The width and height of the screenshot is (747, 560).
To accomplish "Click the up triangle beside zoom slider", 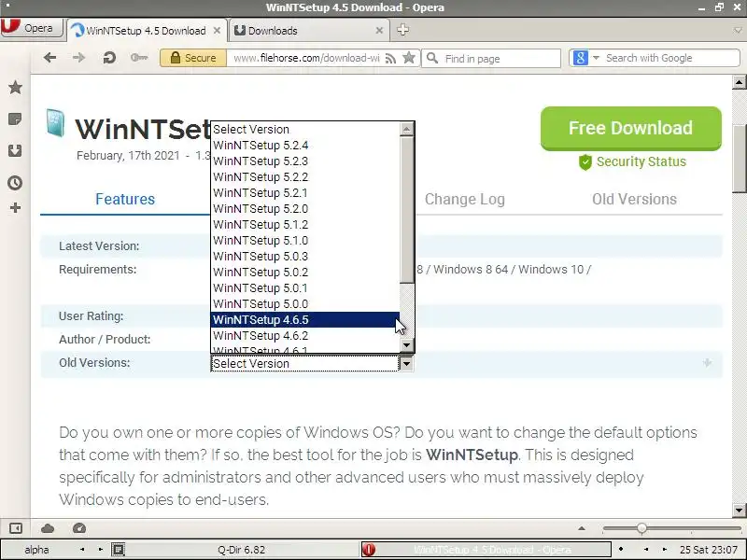I will tap(582, 528).
